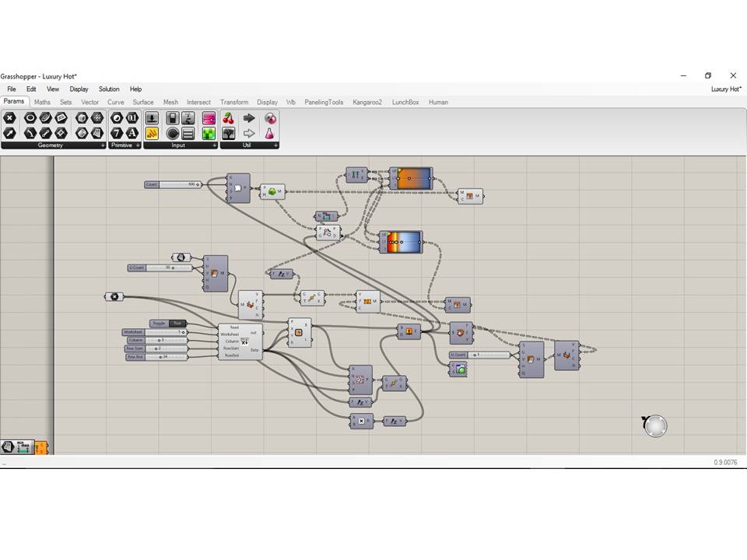Expand the Util panel dropdown arrow
Image resolution: width=747 pixels, height=560 pixels.
pyautogui.click(x=275, y=145)
